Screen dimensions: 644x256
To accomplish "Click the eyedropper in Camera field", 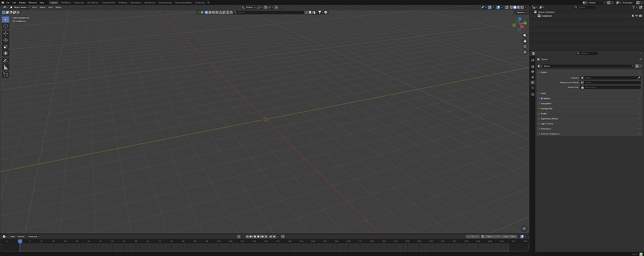I will coord(639,78).
